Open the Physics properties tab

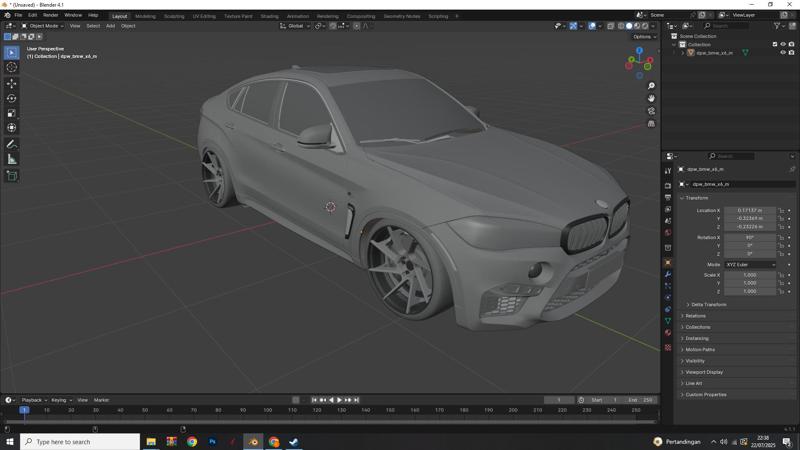tap(668, 297)
